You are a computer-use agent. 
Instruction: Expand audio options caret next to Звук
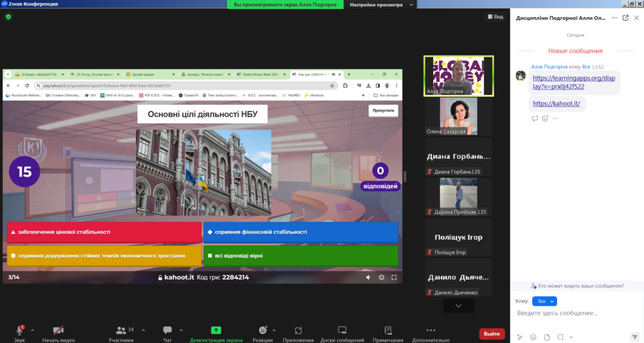(33, 330)
